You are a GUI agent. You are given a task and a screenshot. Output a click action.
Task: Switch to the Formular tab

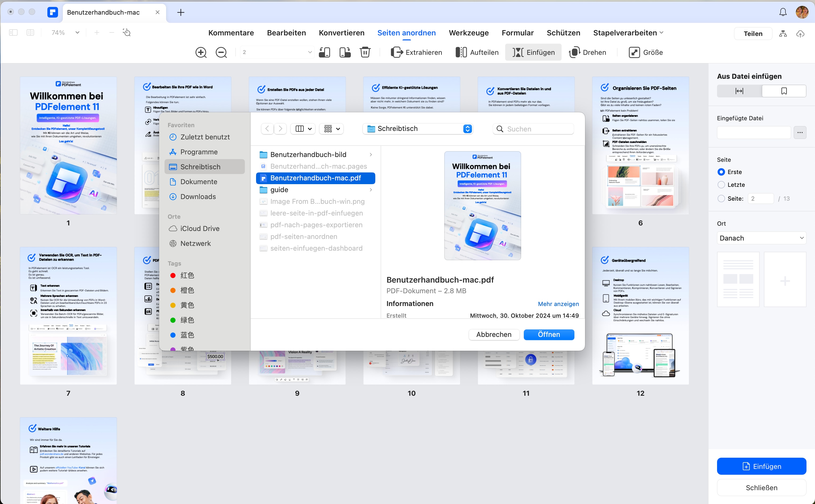click(517, 33)
